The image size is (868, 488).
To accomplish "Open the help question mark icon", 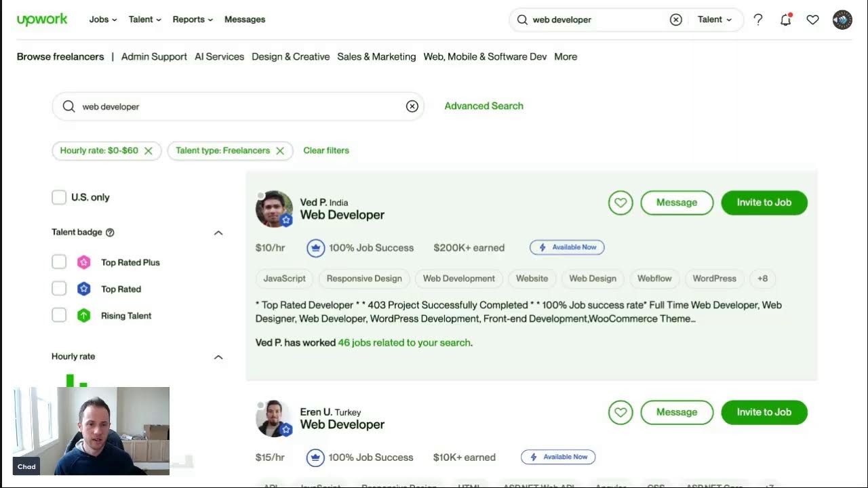I will click(x=758, y=20).
